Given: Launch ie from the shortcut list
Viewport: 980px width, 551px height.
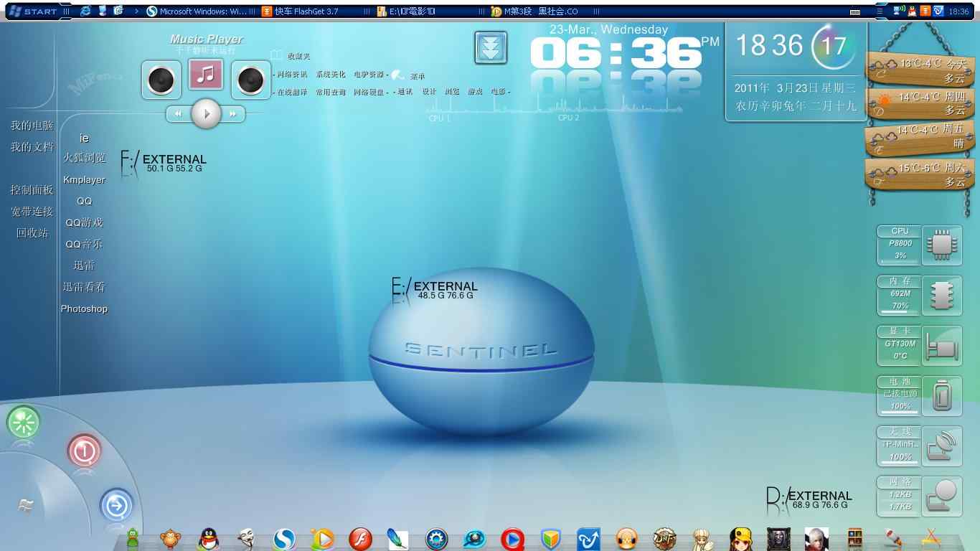Looking at the screenshot, I should (84, 138).
